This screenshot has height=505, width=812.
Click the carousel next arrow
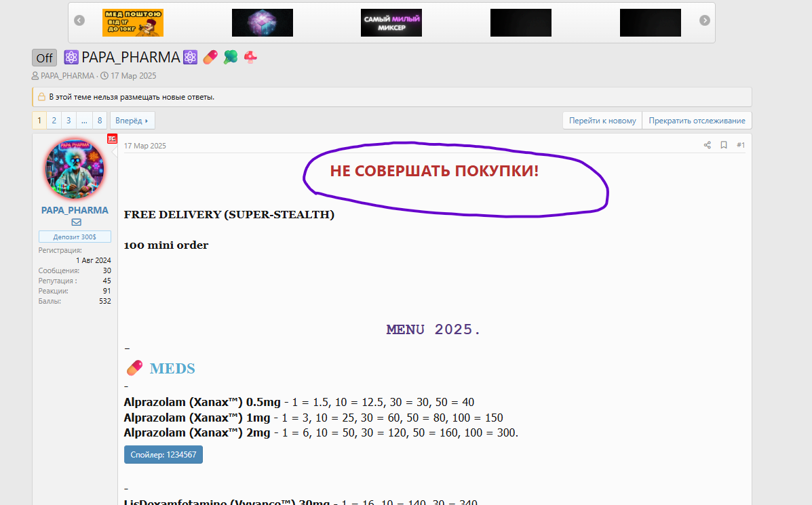point(705,20)
